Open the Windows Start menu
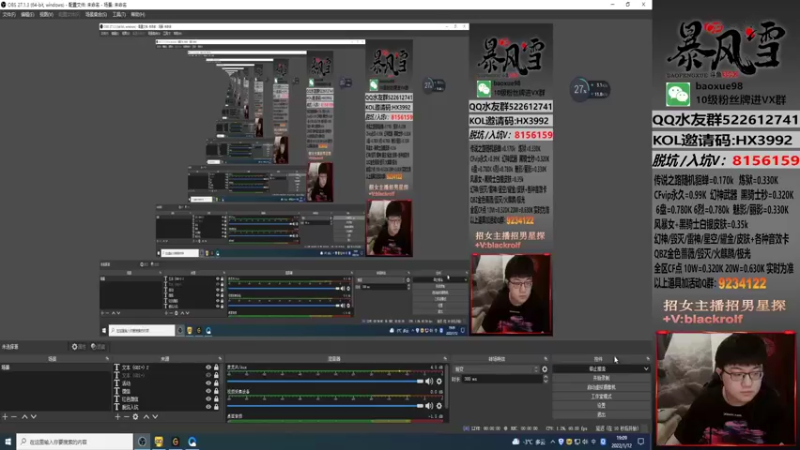 tap(8, 441)
